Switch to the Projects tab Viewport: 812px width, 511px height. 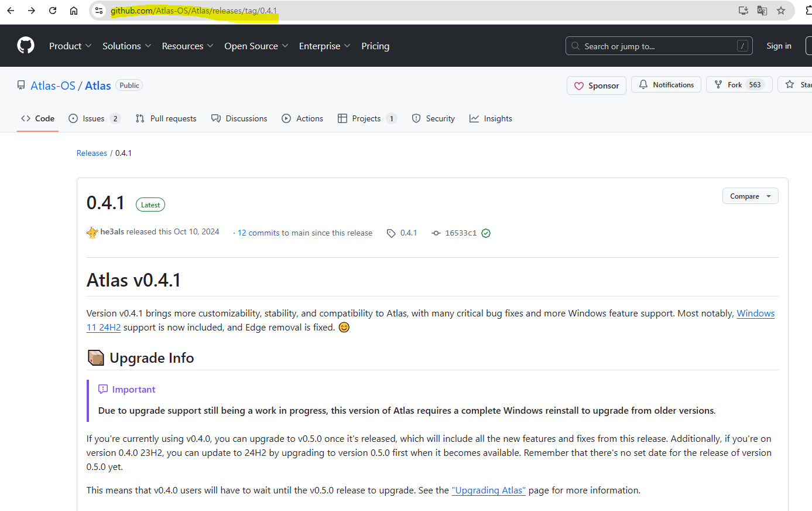367,118
